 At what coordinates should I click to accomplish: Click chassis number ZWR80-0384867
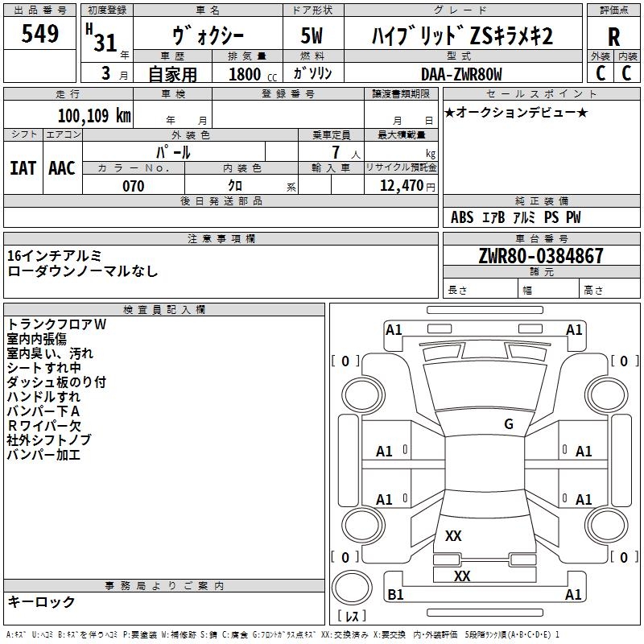point(540,256)
